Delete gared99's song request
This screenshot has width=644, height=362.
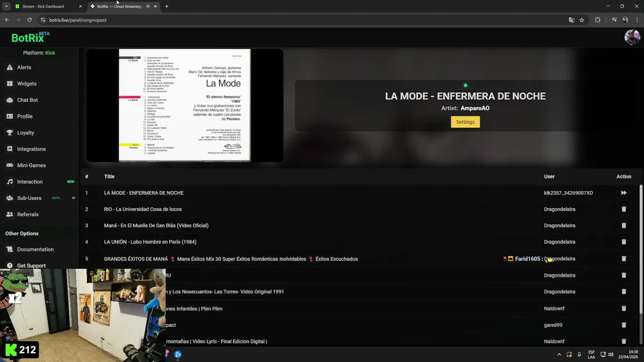(x=624, y=325)
